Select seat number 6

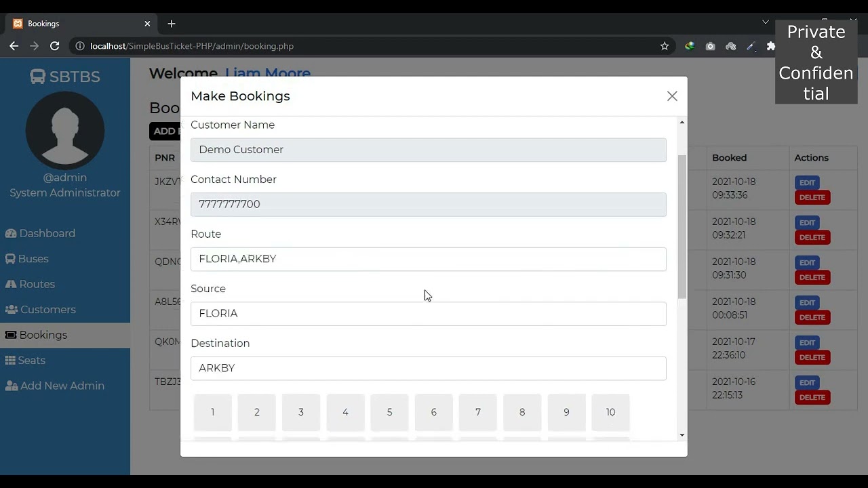click(x=434, y=412)
